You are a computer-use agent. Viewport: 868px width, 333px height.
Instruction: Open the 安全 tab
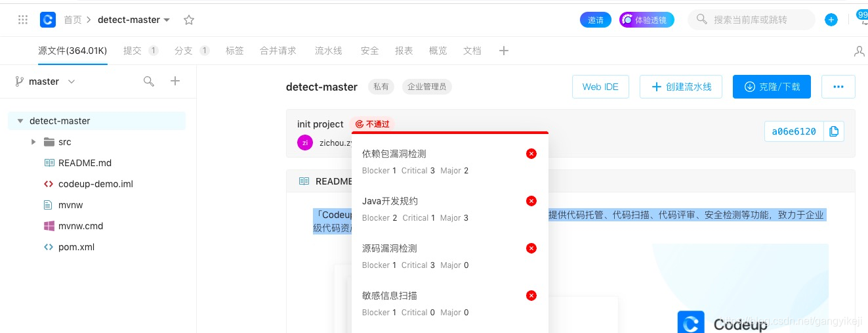pyautogui.click(x=370, y=51)
